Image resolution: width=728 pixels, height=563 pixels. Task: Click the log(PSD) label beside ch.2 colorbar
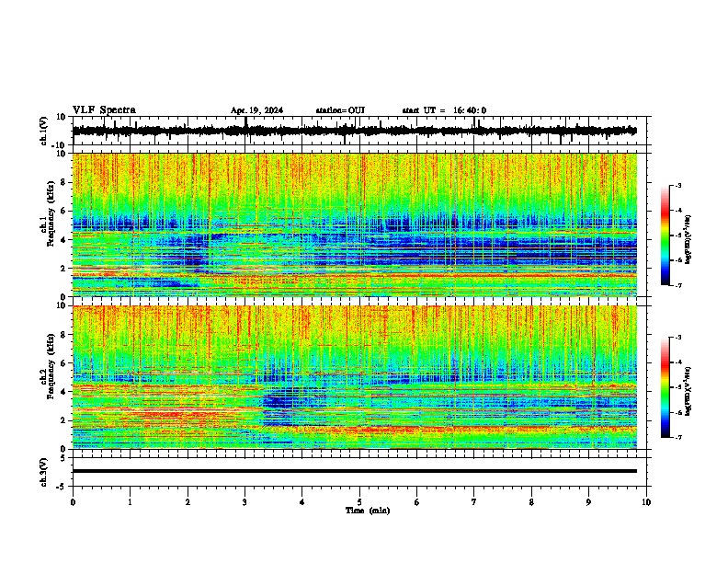point(688,392)
